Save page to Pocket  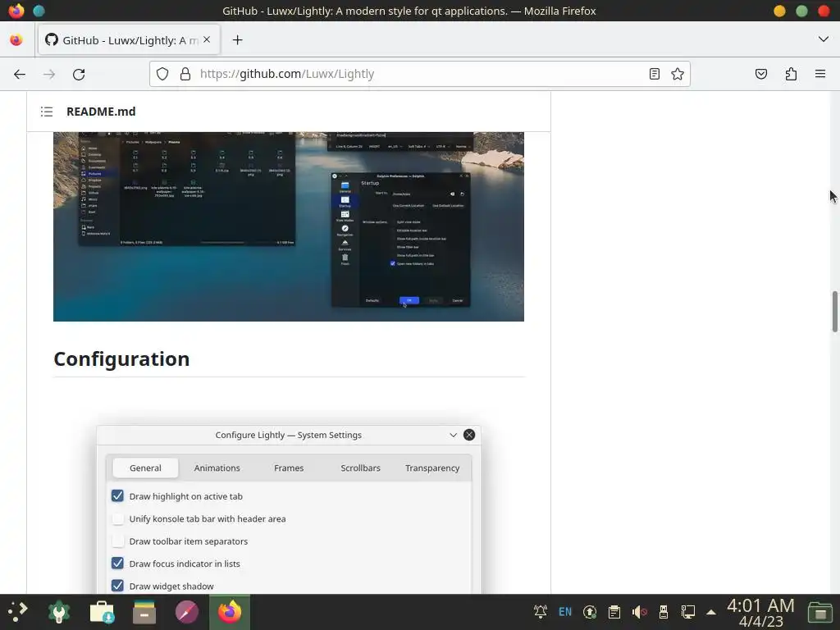point(760,74)
